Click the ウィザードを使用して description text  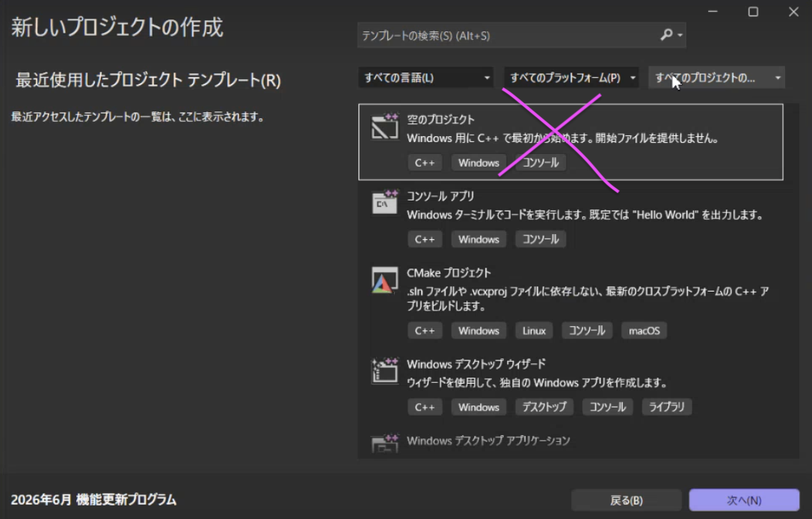coord(537,383)
